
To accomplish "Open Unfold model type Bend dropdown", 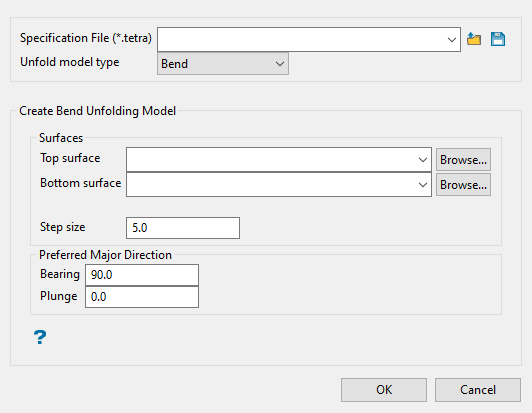I will point(223,63).
